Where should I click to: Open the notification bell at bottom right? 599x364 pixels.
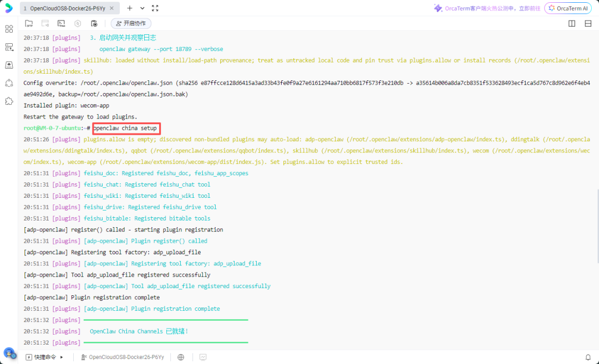coord(588,357)
